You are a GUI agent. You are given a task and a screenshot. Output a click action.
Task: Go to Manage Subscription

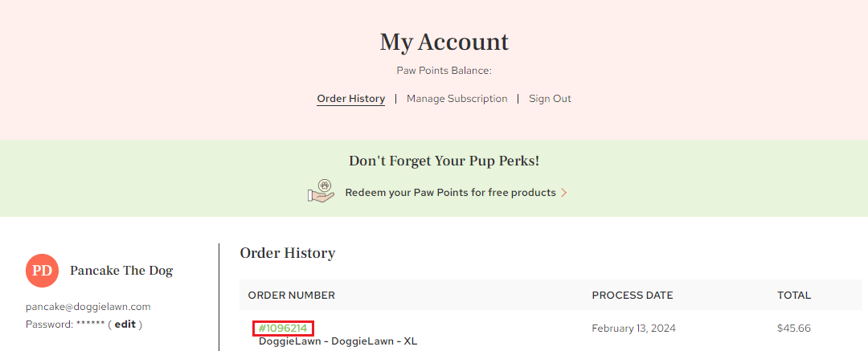457,99
